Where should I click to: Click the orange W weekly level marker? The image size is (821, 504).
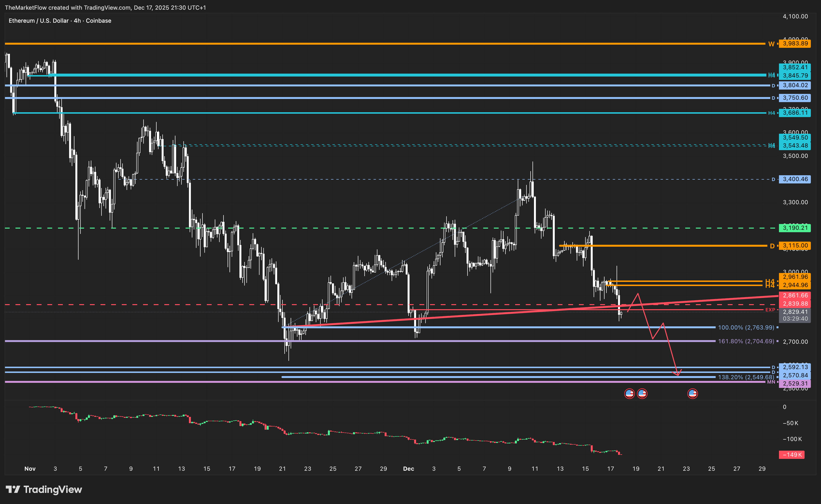click(771, 44)
